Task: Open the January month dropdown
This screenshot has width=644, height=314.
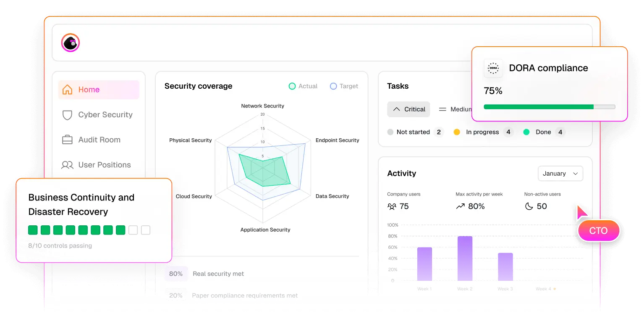Action: click(x=560, y=174)
